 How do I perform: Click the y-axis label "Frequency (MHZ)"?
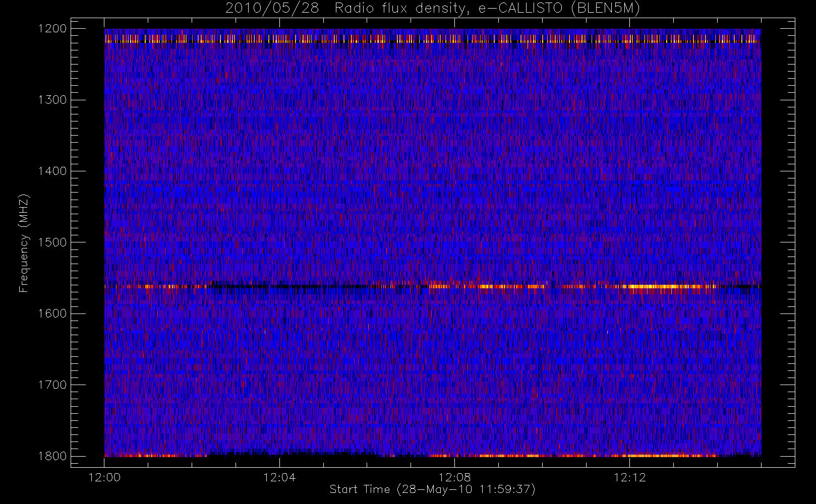click(24, 243)
